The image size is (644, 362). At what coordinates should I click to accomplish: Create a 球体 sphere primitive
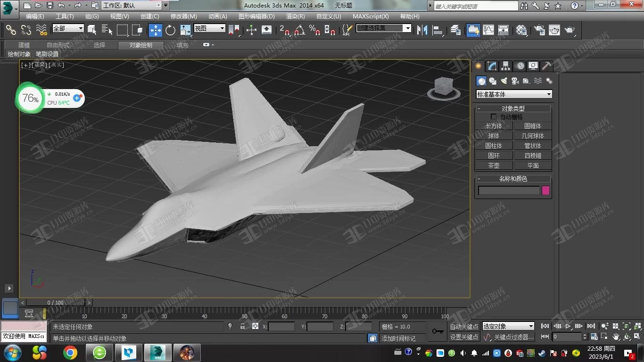coord(494,136)
